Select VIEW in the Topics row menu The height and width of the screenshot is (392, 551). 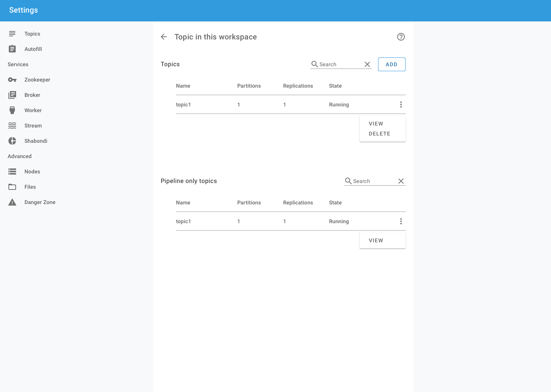tap(376, 124)
